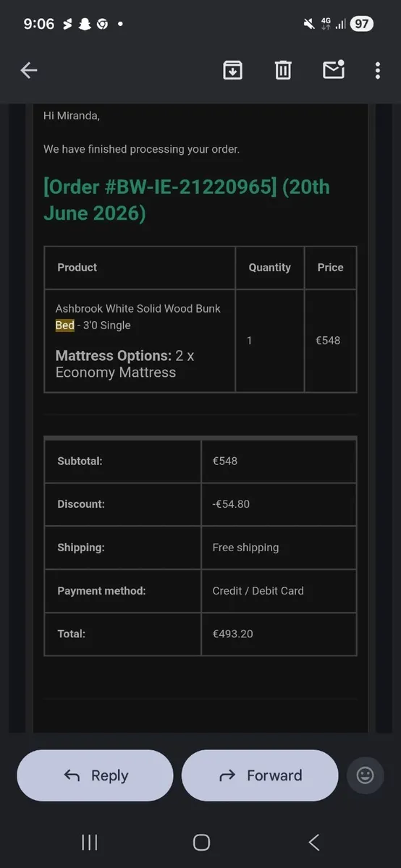The width and height of the screenshot is (401, 868).
Task: Tap the -€54.80 discount value
Action: click(231, 504)
